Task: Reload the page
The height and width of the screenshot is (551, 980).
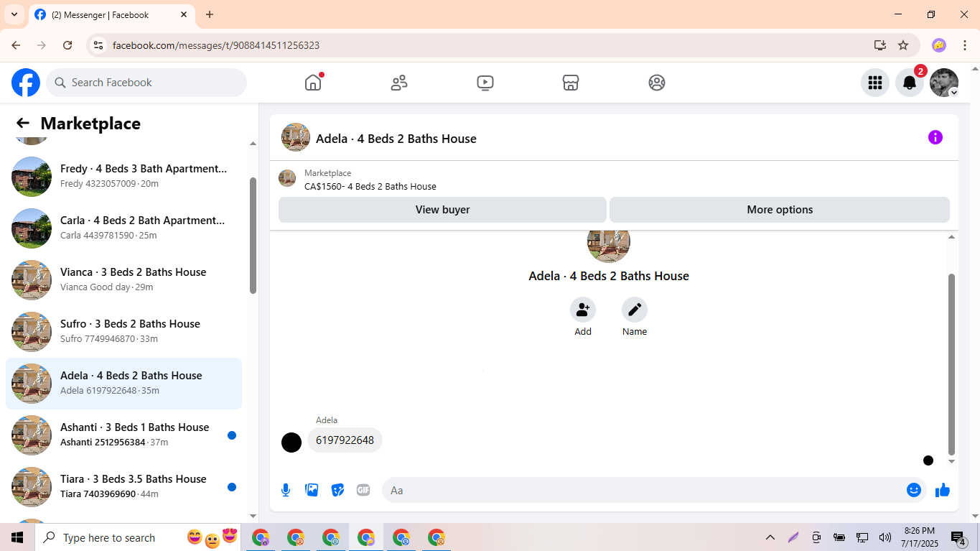Action: click(67, 45)
